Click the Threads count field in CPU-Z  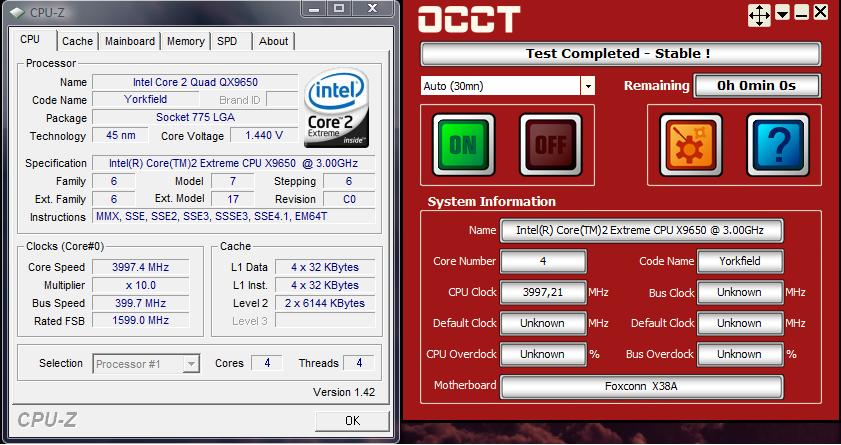click(x=359, y=363)
